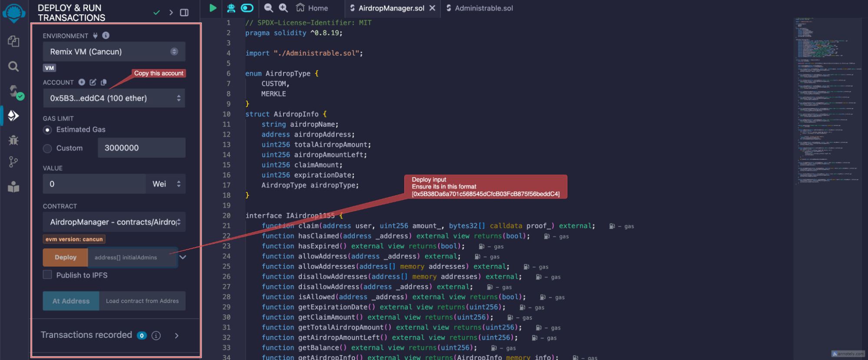Viewport: 868px width, 360px height.
Task: Open the File Explorer sidebar icon
Action: [x=13, y=41]
